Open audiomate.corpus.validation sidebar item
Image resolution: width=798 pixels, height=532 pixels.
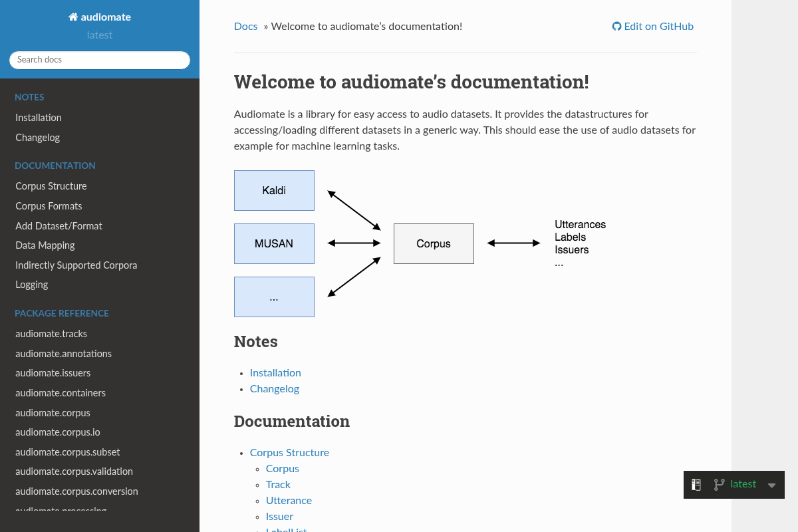click(x=74, y=471)
